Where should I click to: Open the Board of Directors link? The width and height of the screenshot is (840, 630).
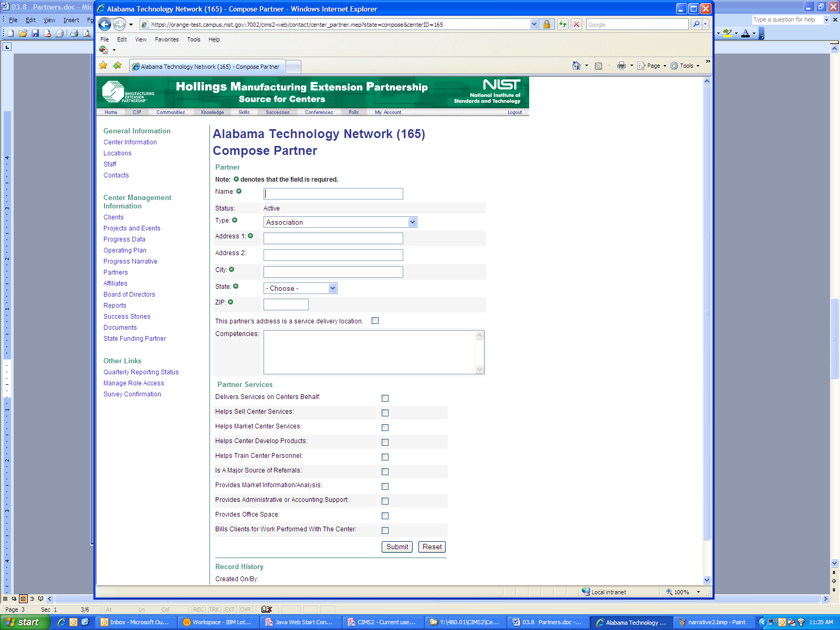(x=129, y=295)
